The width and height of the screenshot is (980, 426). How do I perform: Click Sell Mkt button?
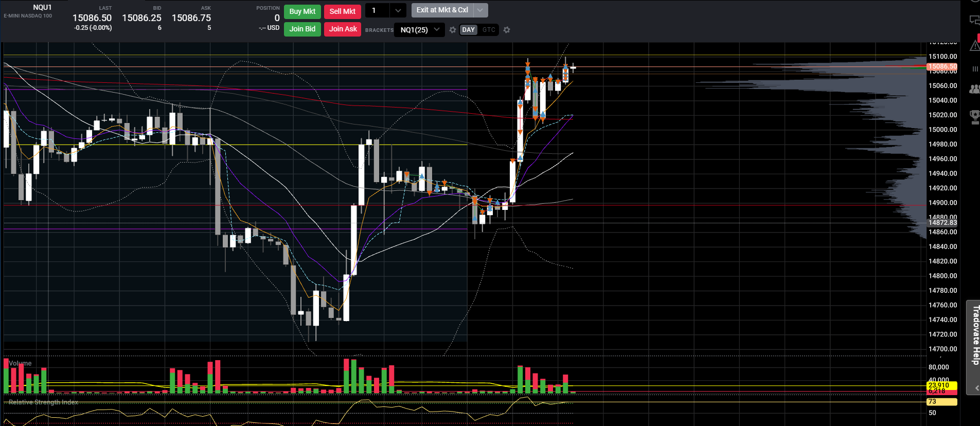(343, 11)
